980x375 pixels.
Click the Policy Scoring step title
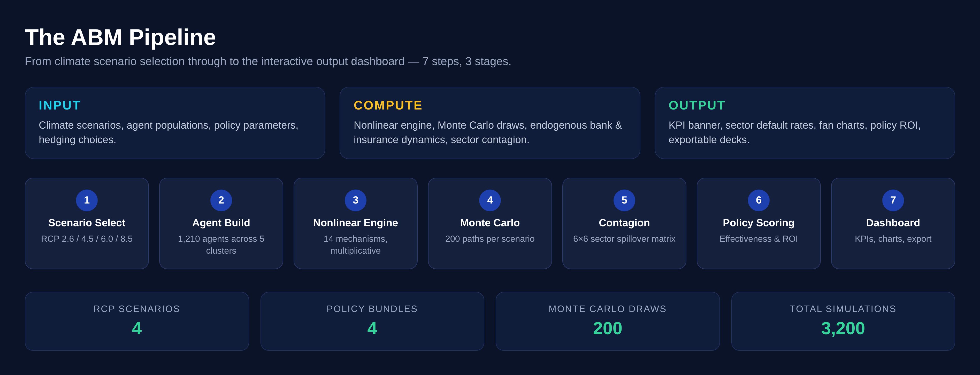(x=758, y=223)
